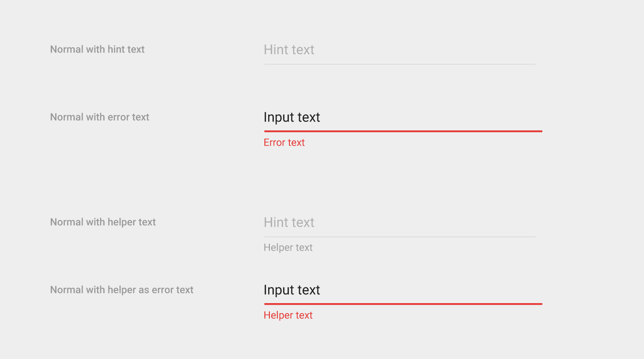644x359 pixels.
Task: Click the 'Normal with hint text' label
Action: 97,50
